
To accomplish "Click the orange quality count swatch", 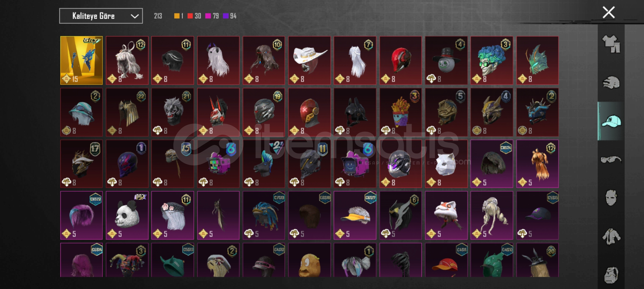I will point(178,16).
